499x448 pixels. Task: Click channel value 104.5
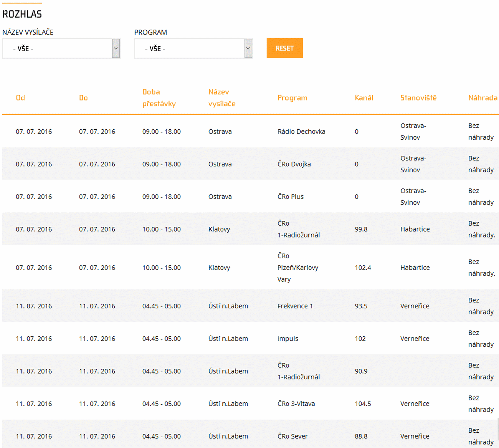click(x=363, y=404)
